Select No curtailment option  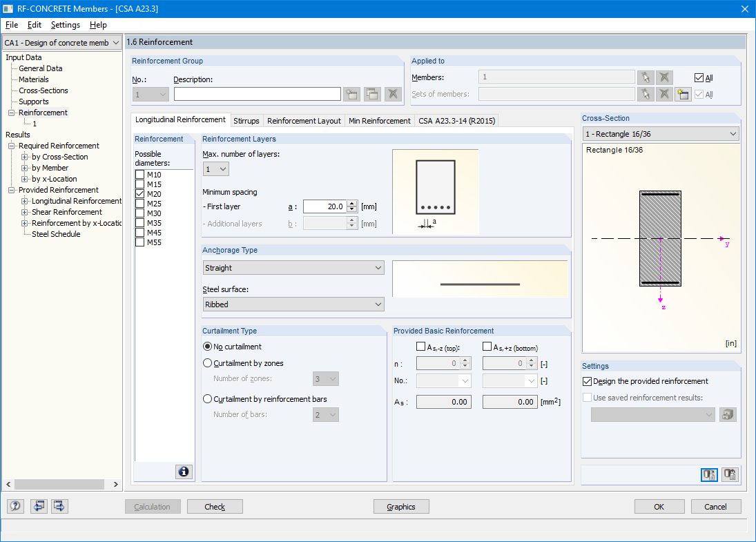[207, 346]
